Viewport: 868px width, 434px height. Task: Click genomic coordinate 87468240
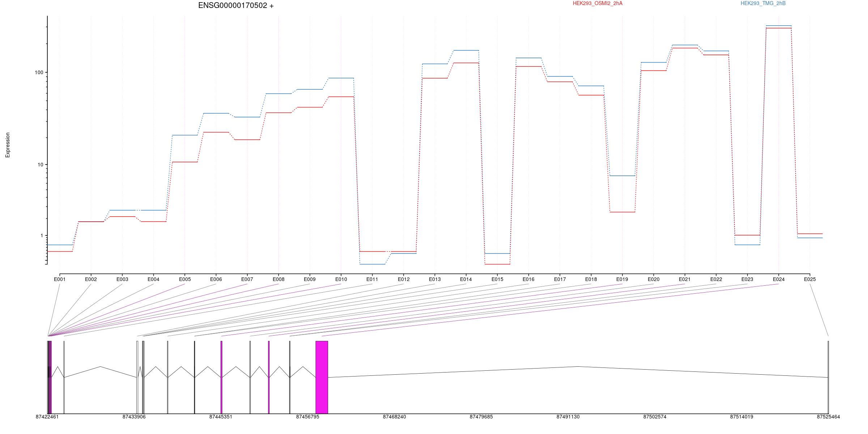point(394,417)
